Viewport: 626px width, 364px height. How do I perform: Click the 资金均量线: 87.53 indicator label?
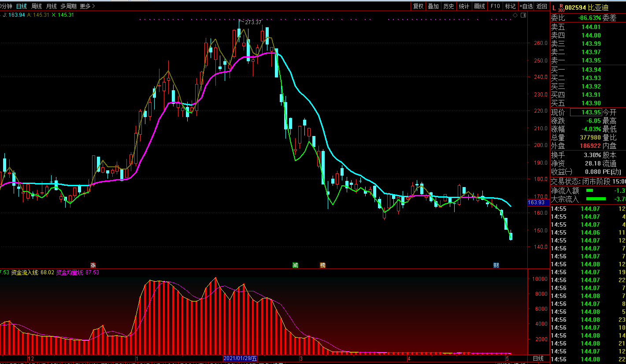tap(78, 272)
